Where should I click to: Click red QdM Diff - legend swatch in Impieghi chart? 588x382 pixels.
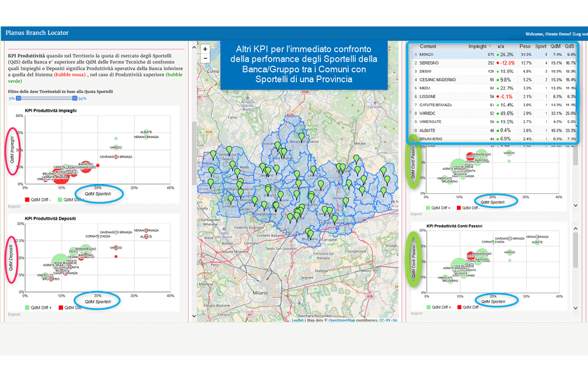(x=27, y=200)
